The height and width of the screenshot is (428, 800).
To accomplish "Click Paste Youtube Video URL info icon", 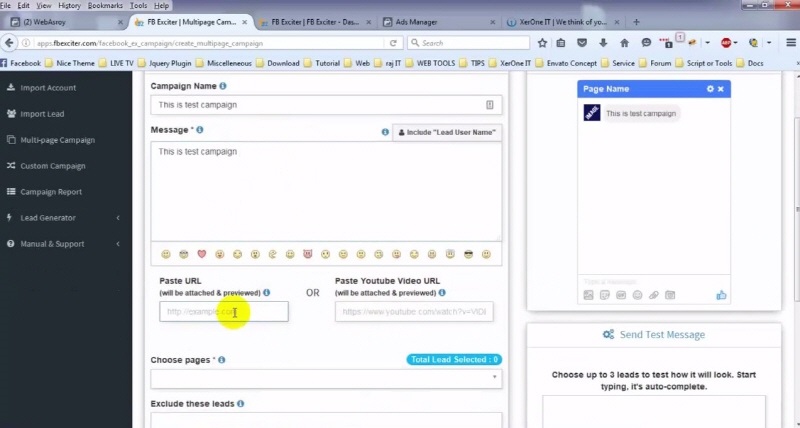I will 442,293.
